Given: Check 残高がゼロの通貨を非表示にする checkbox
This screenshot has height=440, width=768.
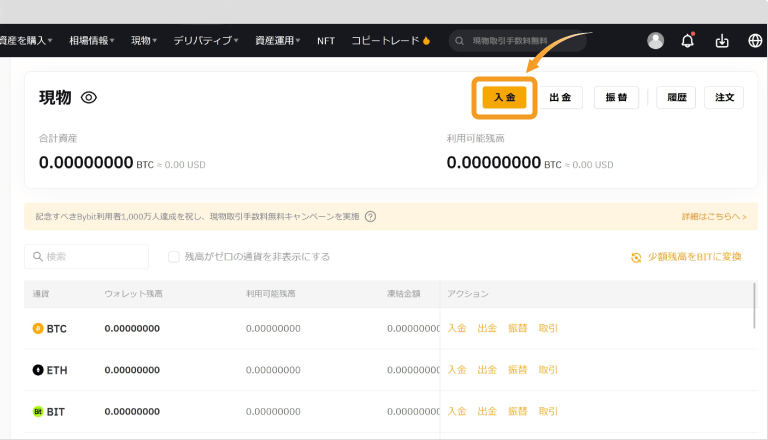Looking at the screenshot, I should click(173, 257).
